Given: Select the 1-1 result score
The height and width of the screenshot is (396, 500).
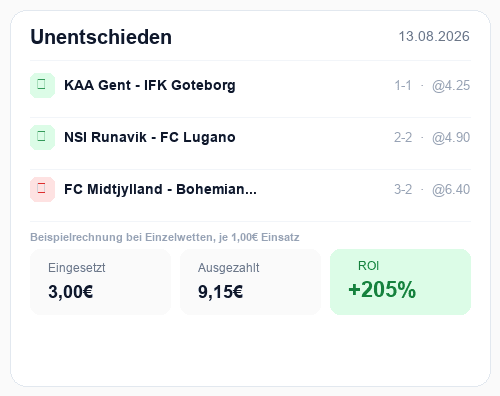Looking at the screenshot, I should click(403, 86).
